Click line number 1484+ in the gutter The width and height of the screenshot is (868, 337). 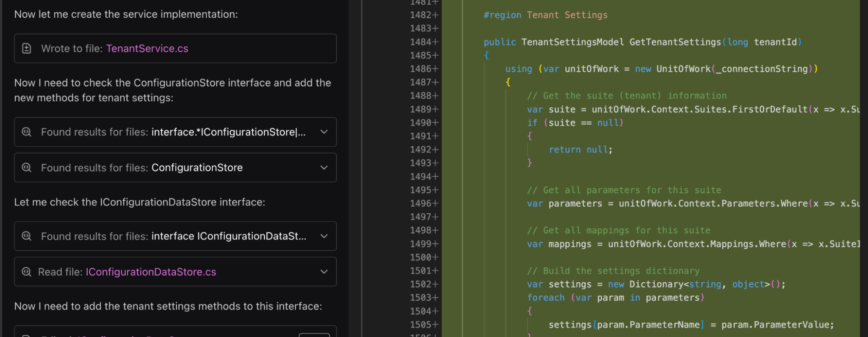click(x=424, y=42)
